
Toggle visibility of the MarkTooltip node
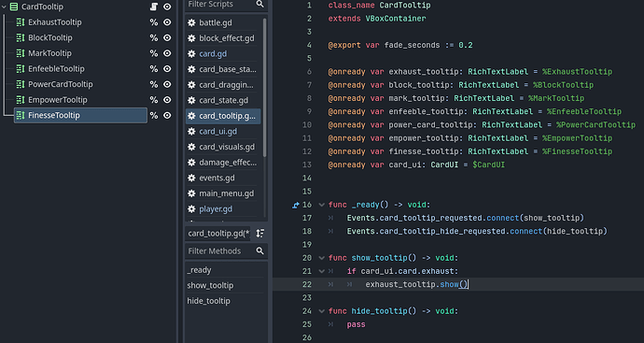167,53
